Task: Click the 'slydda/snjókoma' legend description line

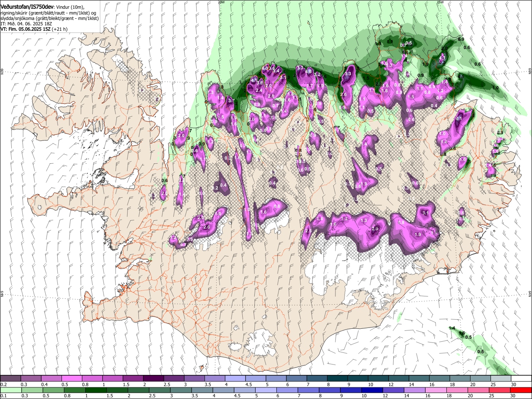Action: coord(49,18)
